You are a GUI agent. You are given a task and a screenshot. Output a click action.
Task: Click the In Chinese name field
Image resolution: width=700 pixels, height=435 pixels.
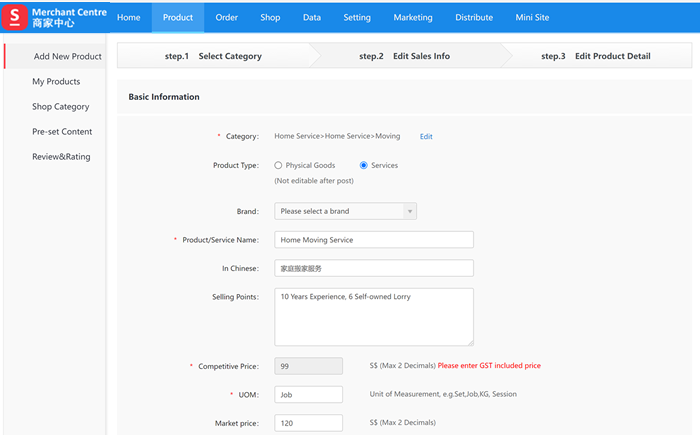pos(374,268)
